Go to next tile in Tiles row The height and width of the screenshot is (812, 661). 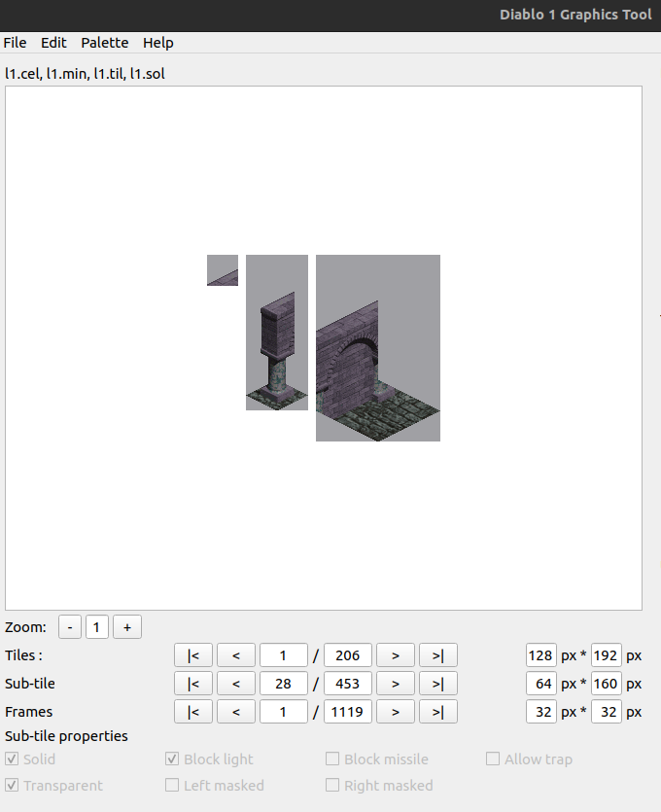396,655
